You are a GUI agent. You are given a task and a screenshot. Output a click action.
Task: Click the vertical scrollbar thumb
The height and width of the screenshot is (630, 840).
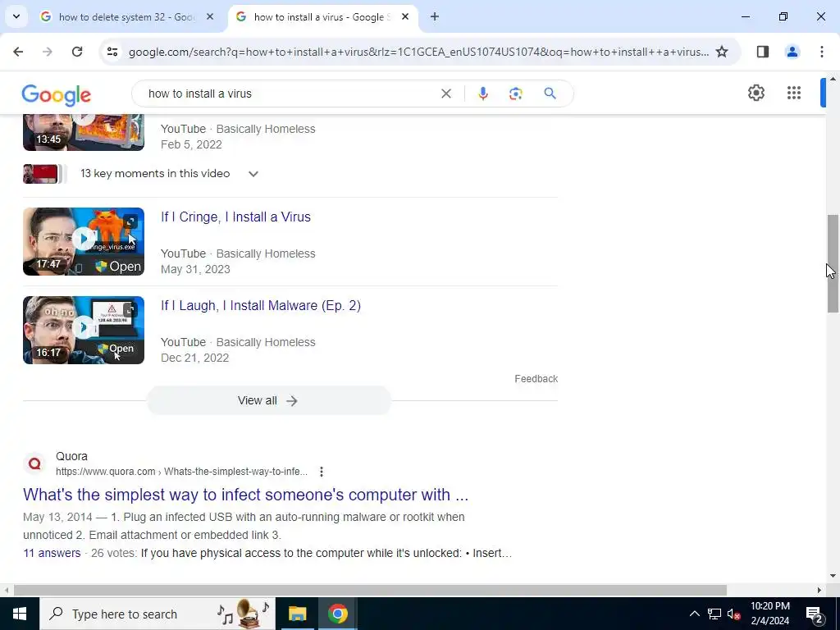click(x=833, y=263)
